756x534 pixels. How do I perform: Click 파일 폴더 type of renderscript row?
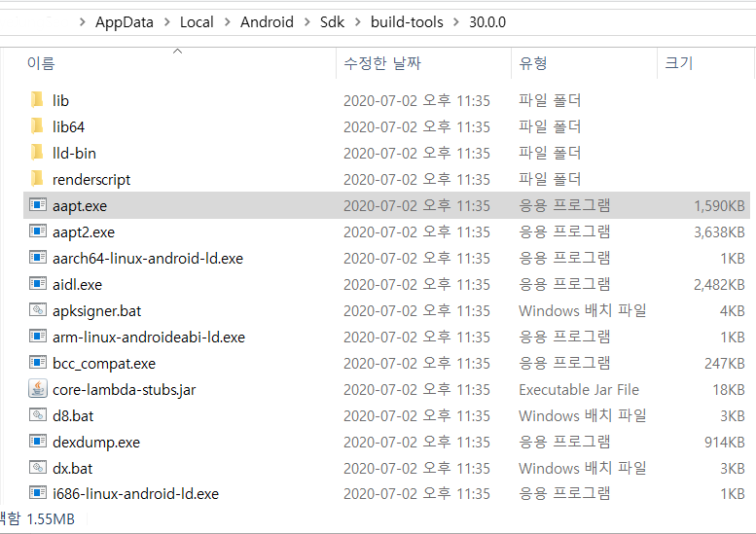click(550, 179)
